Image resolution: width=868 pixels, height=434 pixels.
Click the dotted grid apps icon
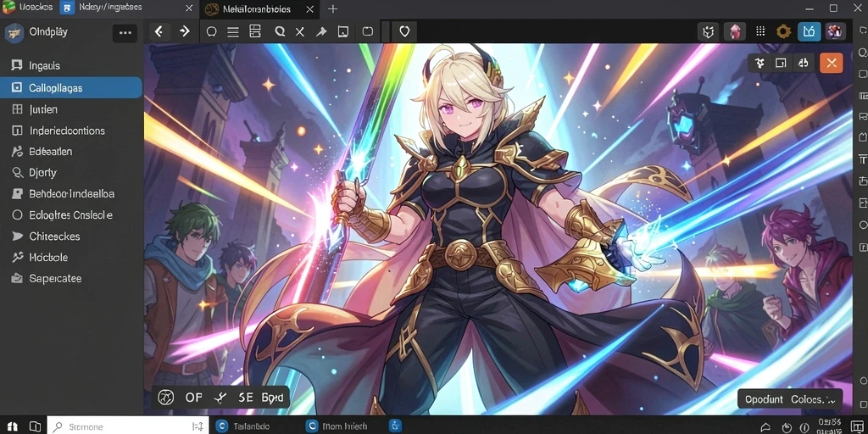760,31
